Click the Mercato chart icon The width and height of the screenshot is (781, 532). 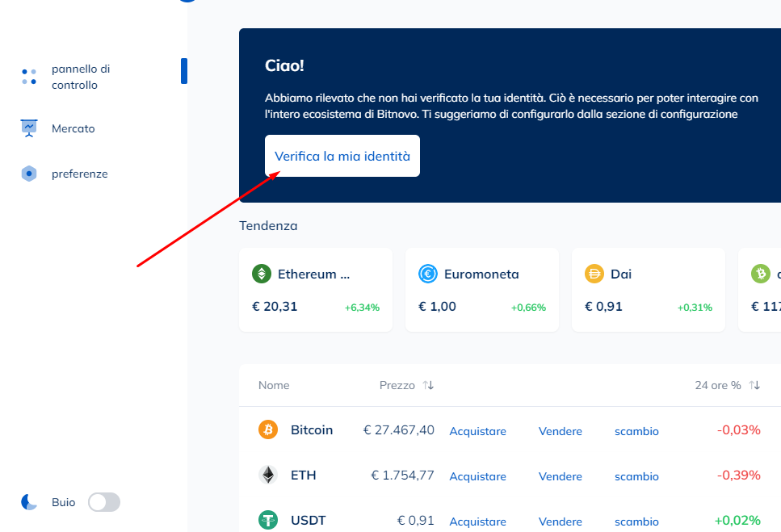click(x=29, y=128)
